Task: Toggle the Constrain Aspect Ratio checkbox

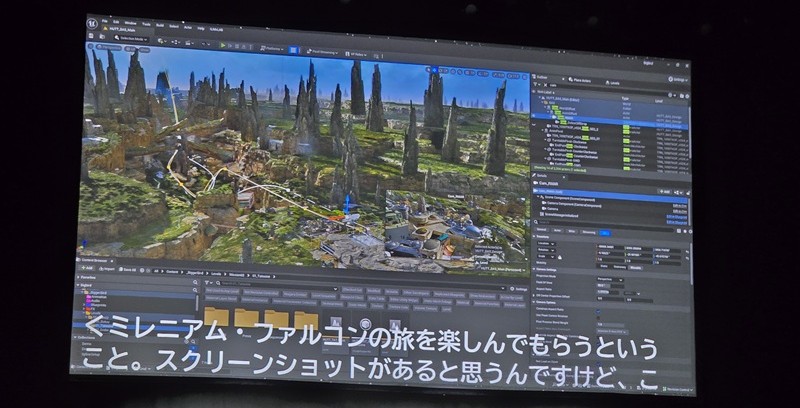Action: pyautogui.click(x=598, y=311)
